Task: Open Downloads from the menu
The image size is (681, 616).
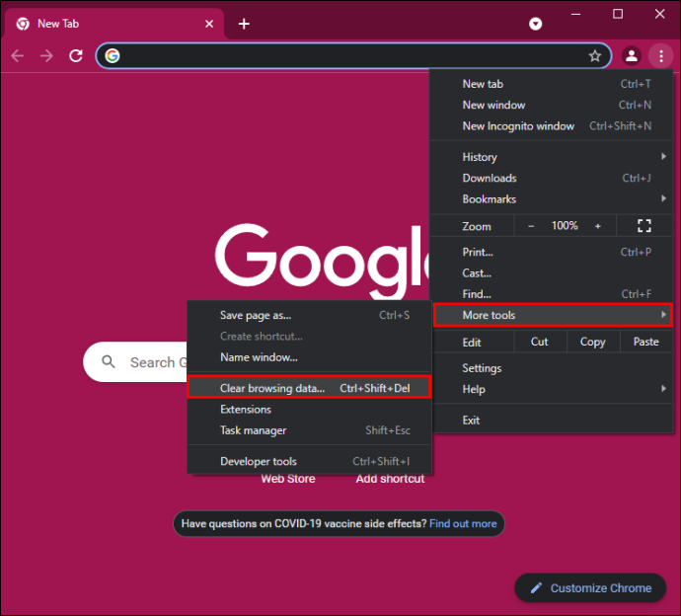Action: [552, 178]
